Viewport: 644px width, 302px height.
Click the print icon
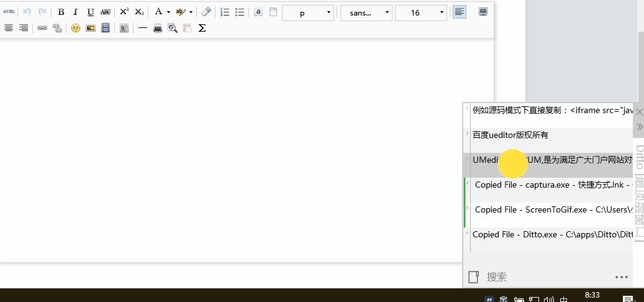click(158, 28)
